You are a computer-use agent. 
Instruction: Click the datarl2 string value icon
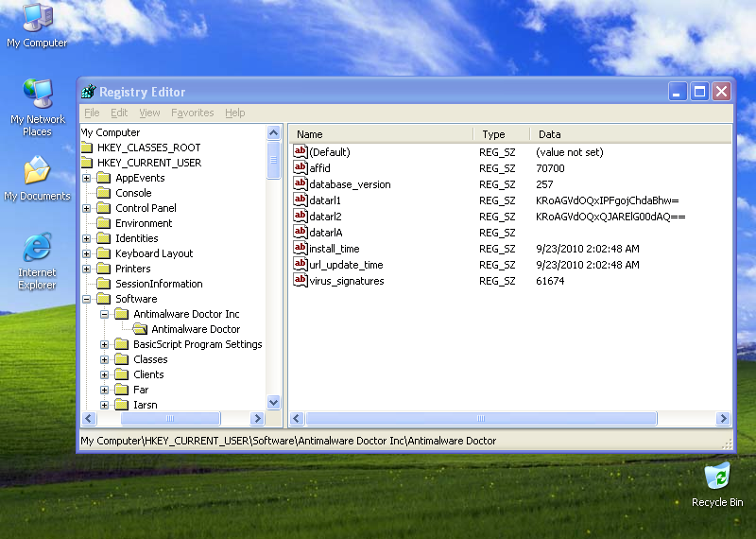pos(300,216)
